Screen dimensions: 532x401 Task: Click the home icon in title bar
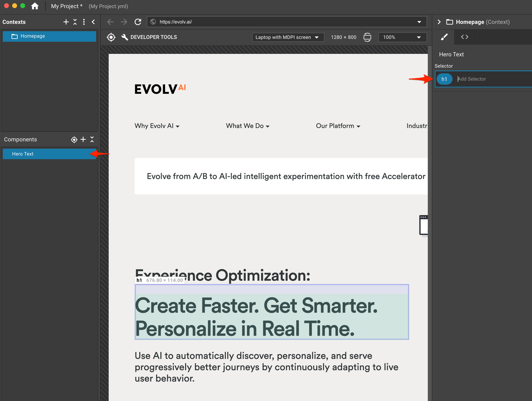click(35, 6)
